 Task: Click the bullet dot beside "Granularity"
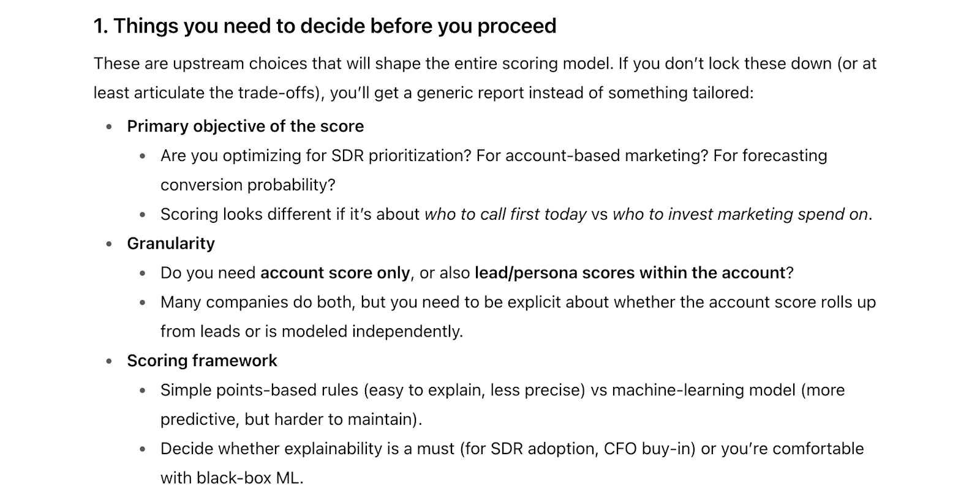point(109,244)
